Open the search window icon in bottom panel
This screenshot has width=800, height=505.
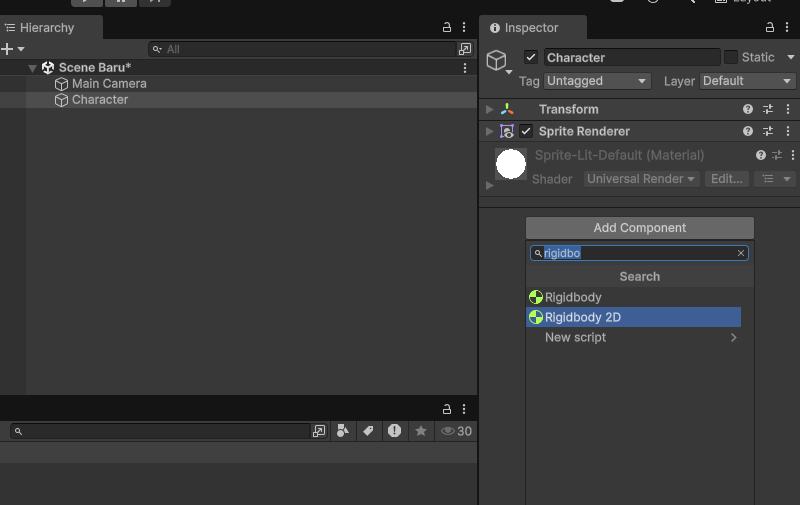click(319, 432)
